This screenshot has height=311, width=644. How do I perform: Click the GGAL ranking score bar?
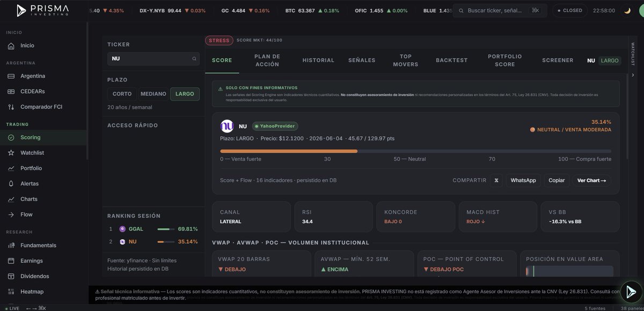pyautogui.click(x=166, y=229)
